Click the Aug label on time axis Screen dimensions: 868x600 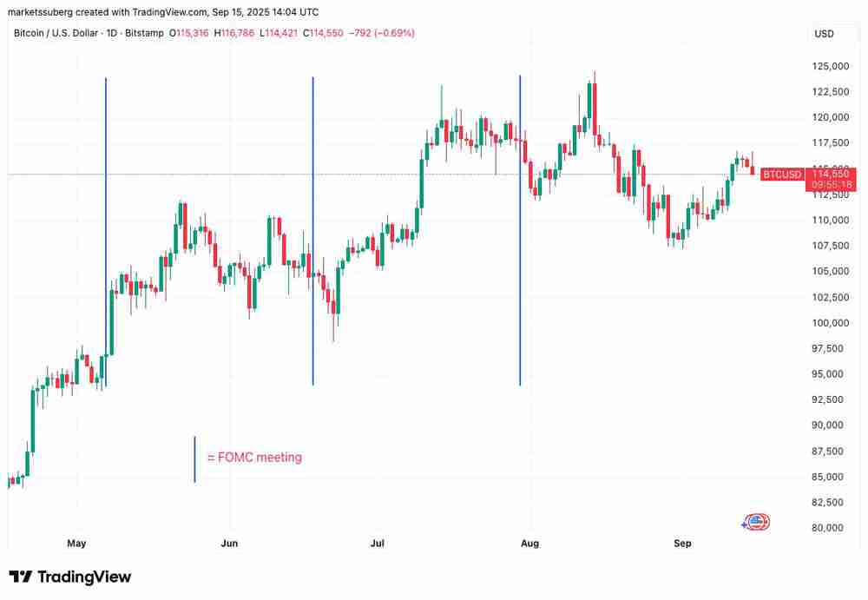529,544
